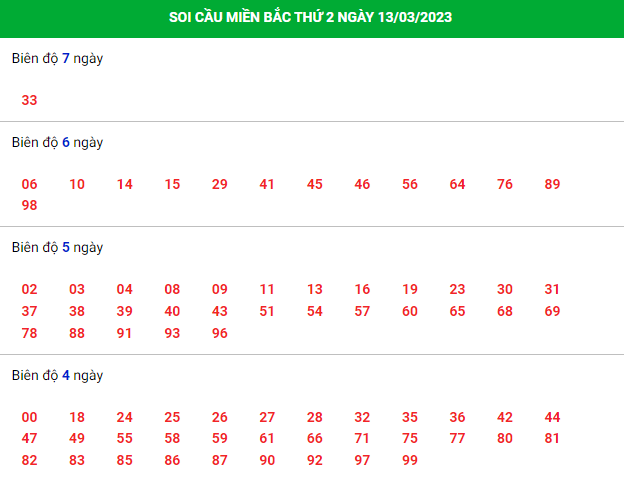Select number 09 in the 5-day list
The width and height of the screenshot is (624, 479).
[x=220, y=289]
